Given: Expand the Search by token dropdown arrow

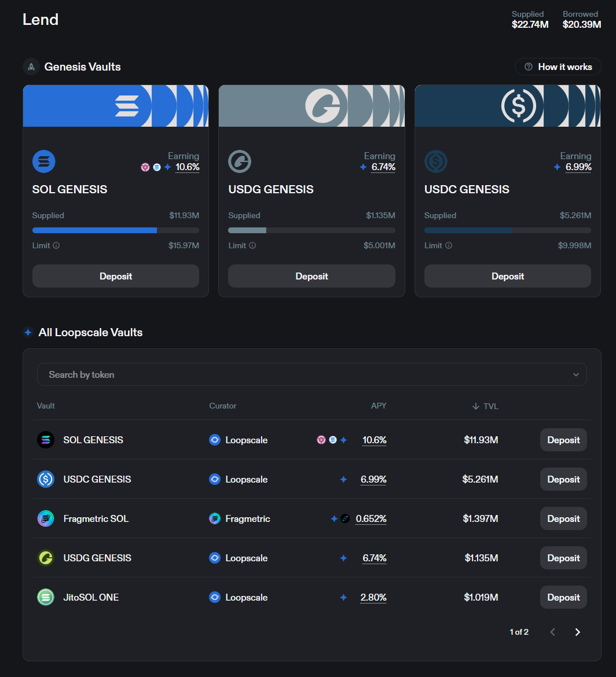Looking at the screenshot, I should [576, 375].
